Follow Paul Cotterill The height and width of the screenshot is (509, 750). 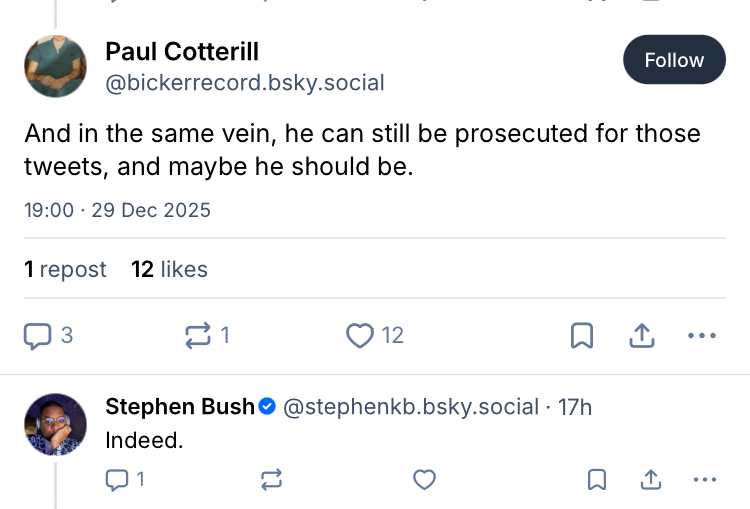[x=674, y=60]
